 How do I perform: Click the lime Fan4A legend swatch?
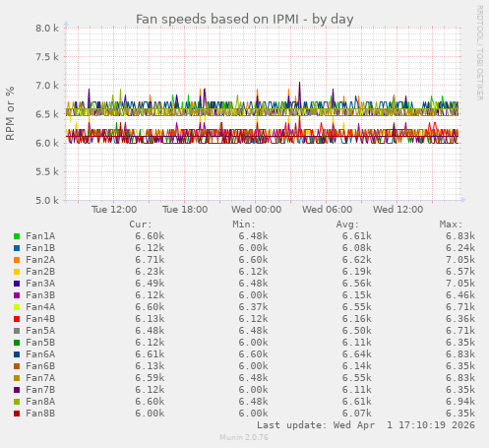pyautogui.click(x=17, y=307)
